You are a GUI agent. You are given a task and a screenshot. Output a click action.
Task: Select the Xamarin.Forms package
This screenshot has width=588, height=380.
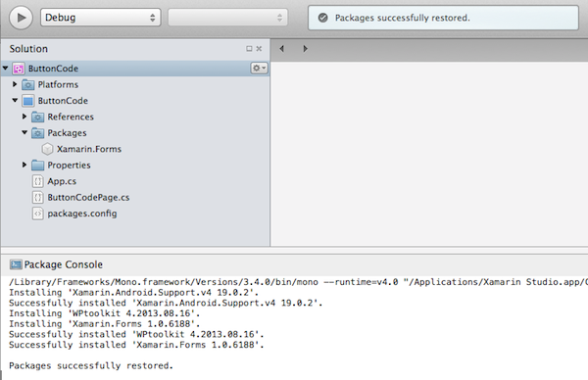click(89, 149)
